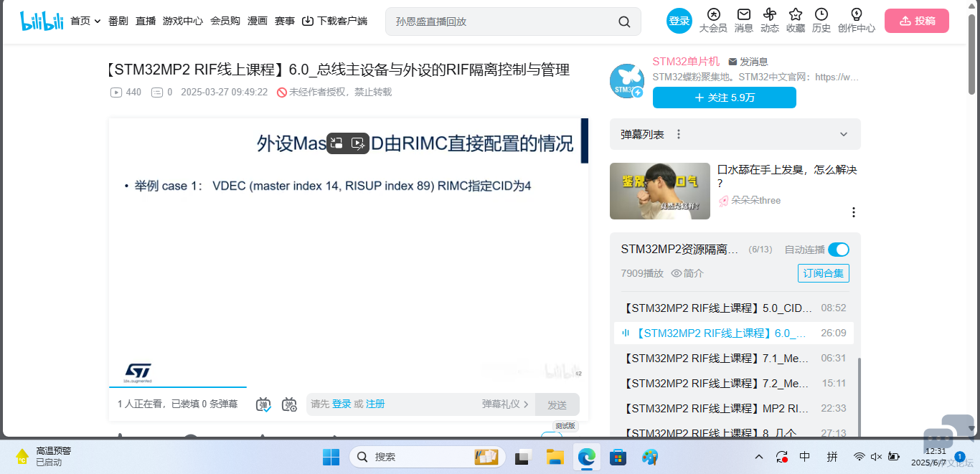
Task: Click the 未经作者授权，禁止转载 notice
Action: (334, 92)
